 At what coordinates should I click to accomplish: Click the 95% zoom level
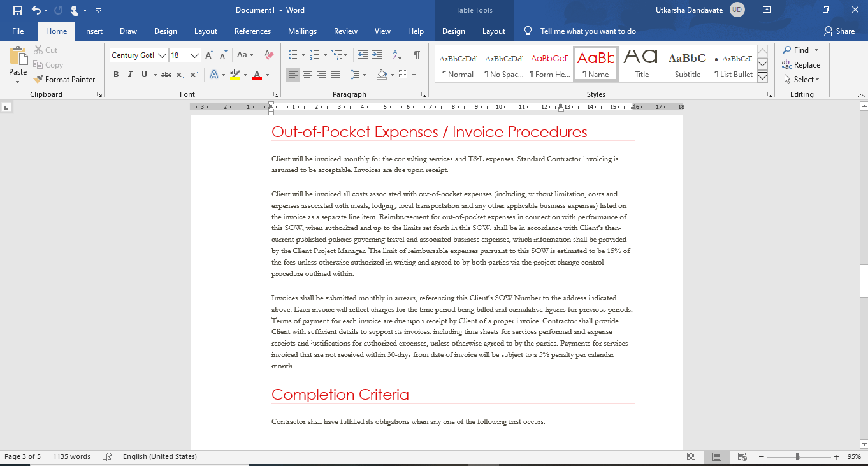click(854, 456)
